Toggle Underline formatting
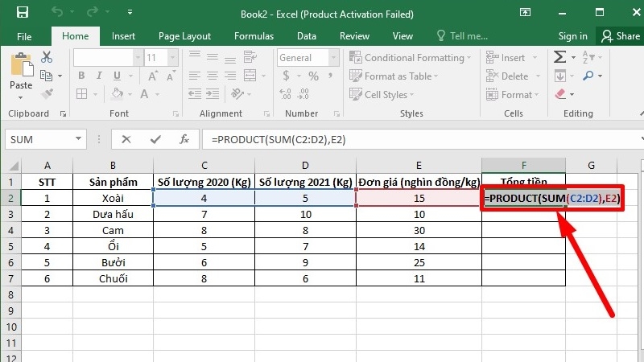 117,76
